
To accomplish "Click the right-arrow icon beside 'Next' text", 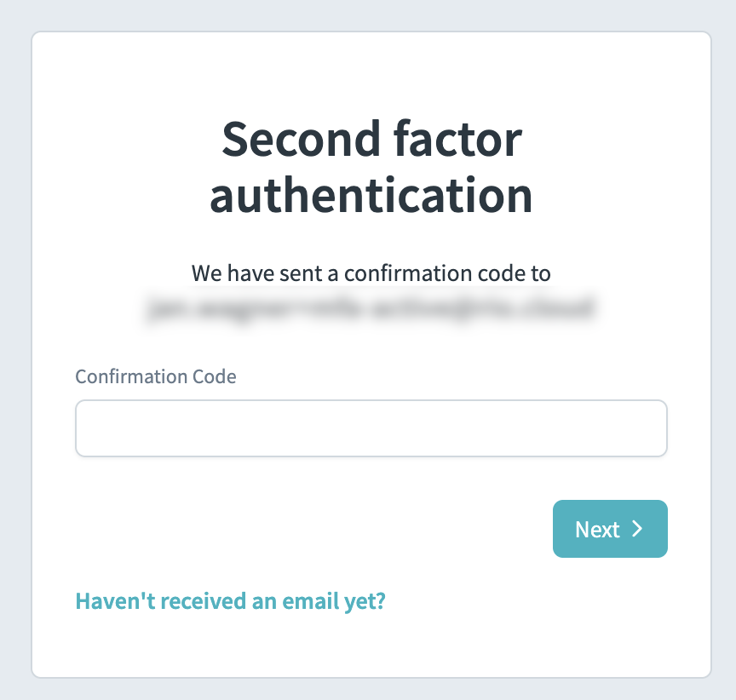I will coord(637,529).
